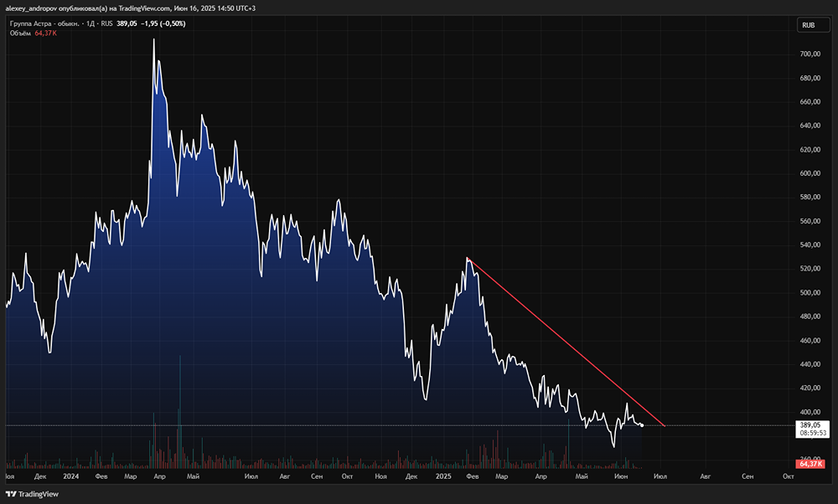Viewport: 838px width, 504px height.
Task: Click the TradingView logo at bottom left
Action: [x=32, y=494]
